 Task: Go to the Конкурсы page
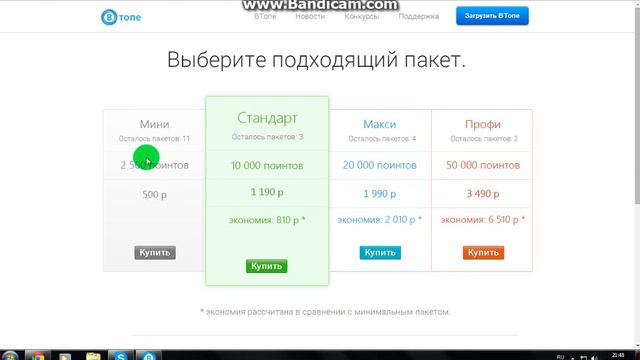tap(362, 16)
